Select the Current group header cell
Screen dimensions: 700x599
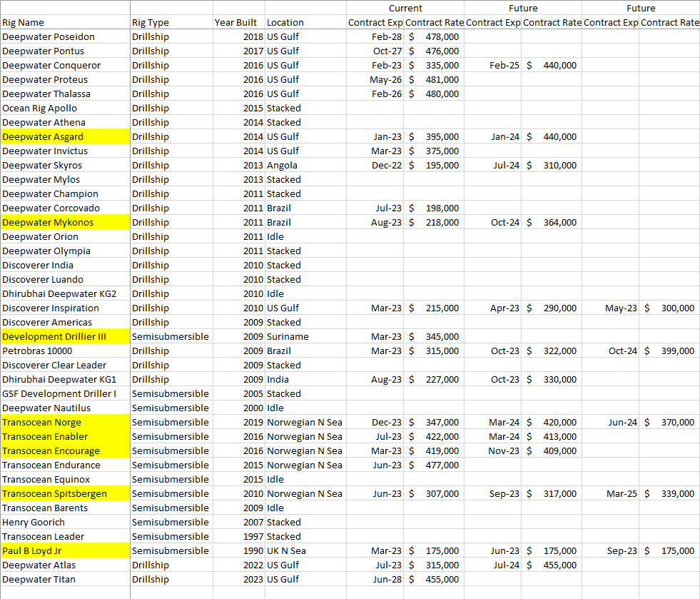tap(405, 8)
